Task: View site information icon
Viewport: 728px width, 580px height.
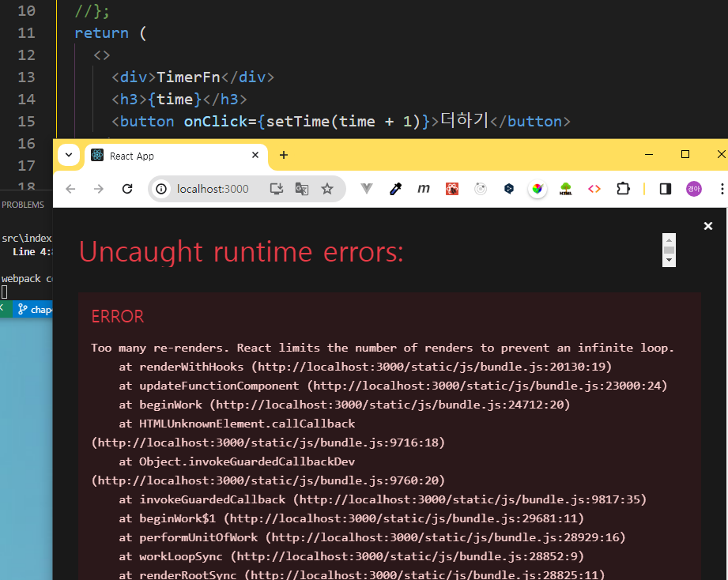Action: (161, 189)
